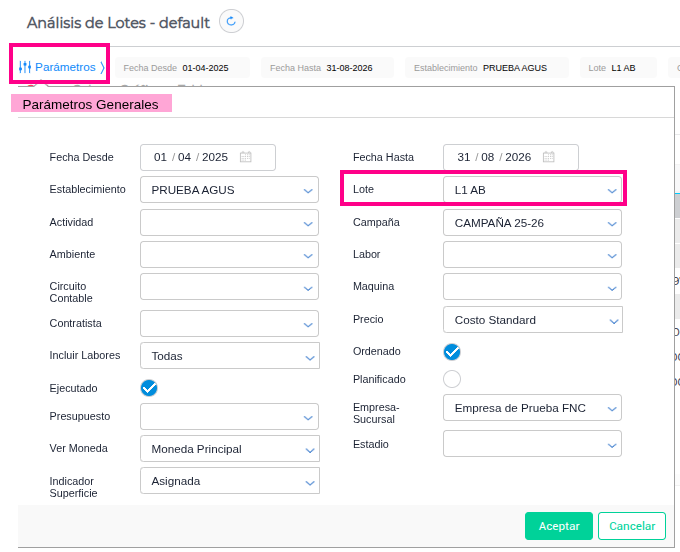The height and width of the screenshot is (552, 680).
Task: Enable the Planificado checkbox
Action: click(452, 379)
